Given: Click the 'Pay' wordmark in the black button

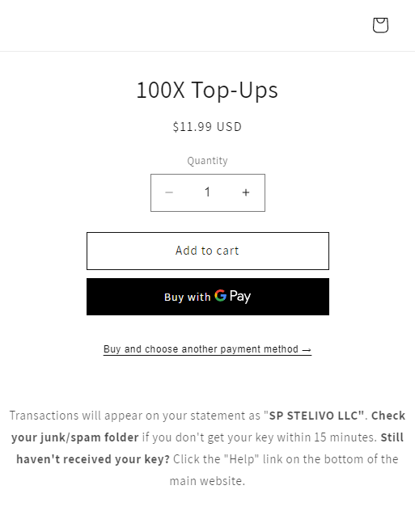Looking at the screenshot, I should coord(240,296).
